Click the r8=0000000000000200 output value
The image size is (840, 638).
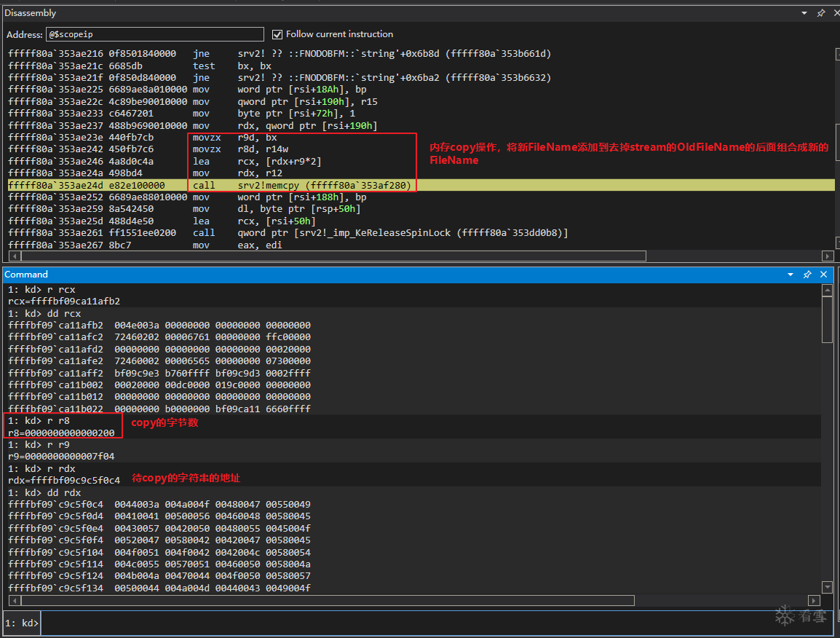pyautogui.click(x=61, y=433)
